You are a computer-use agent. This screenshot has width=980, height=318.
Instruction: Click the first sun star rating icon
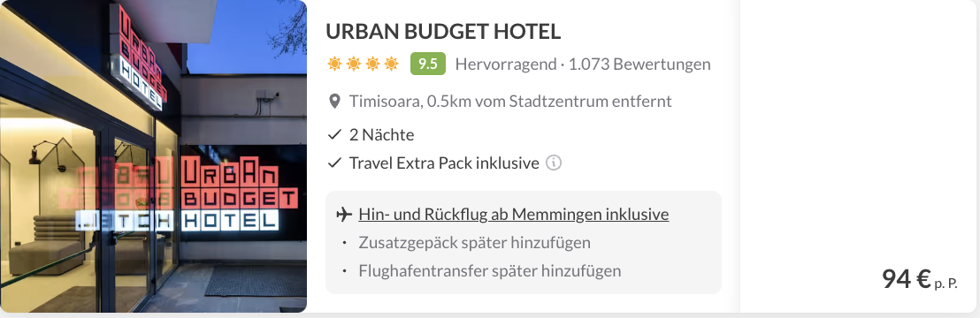(x=334, y=64)
